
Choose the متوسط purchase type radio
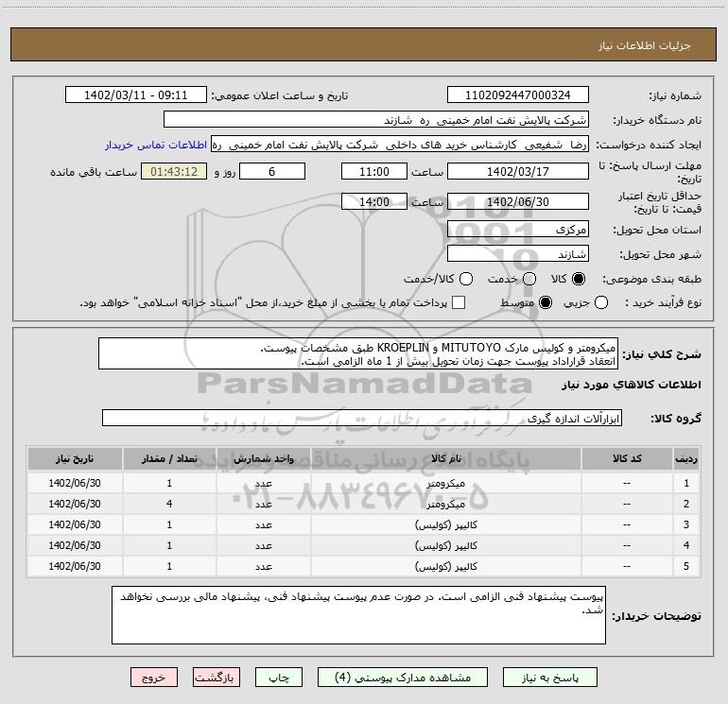coord(546,302)
